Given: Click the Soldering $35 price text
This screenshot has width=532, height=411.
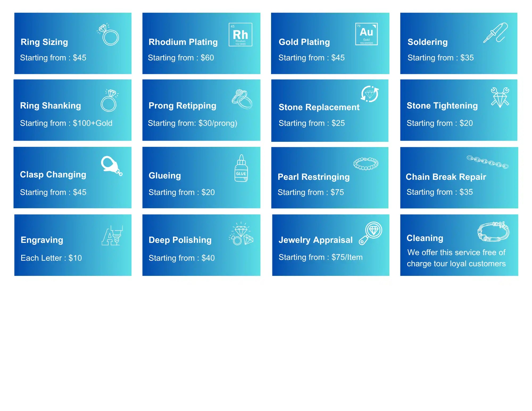Looking at the screenshot, I should coord(440,58).
